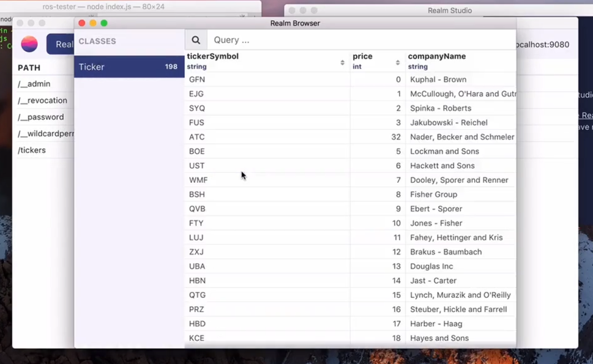Select the /__password path
Image resolution: width=593 pixels, height=364 pixels.
(x=40, y=117)
